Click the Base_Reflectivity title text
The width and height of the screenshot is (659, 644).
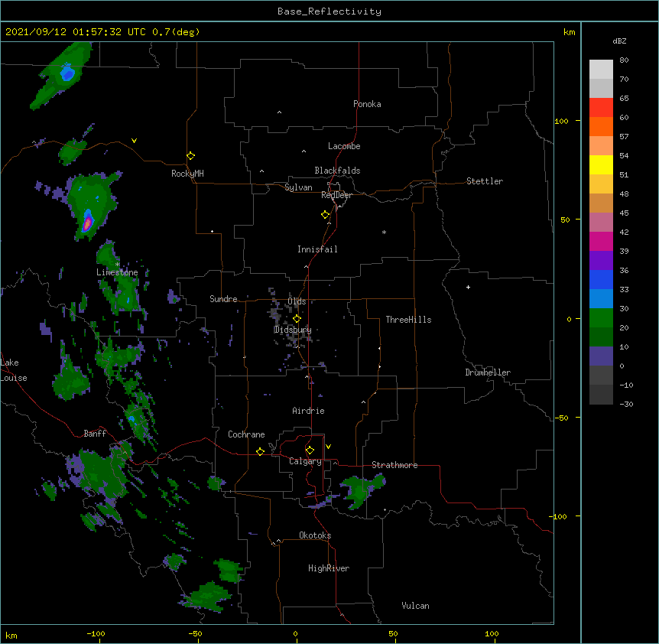329,11
